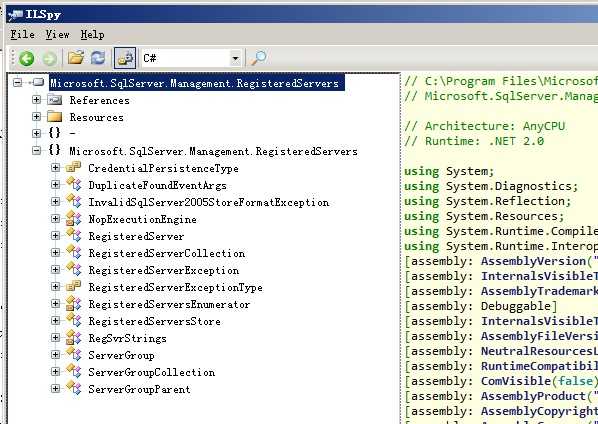The image size is (598, 424).
Task: Click the ILSpy title bar icon
Action: (x=15, y=14)
